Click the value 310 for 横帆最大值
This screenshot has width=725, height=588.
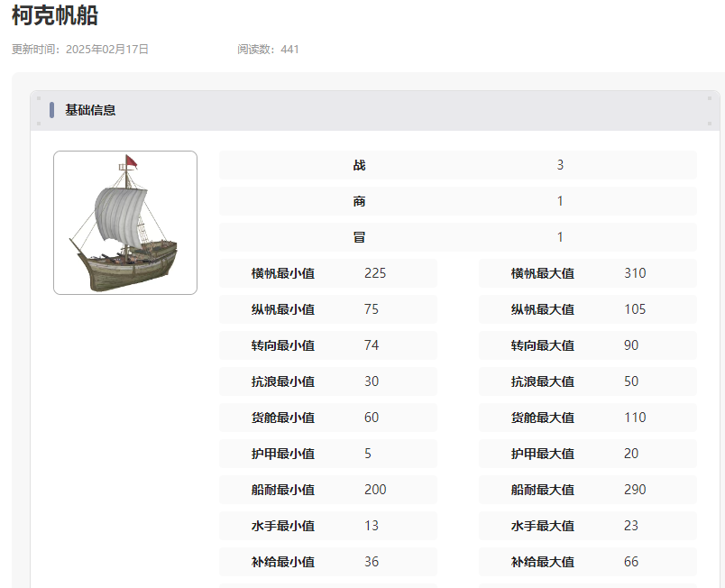pyautogui.click(x=635, y=273)
